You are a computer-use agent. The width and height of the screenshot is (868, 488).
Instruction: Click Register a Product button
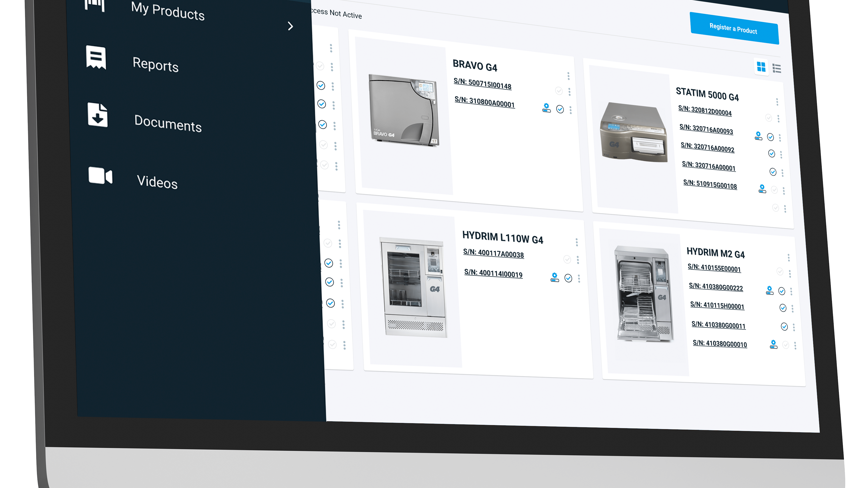click(734, 28)
